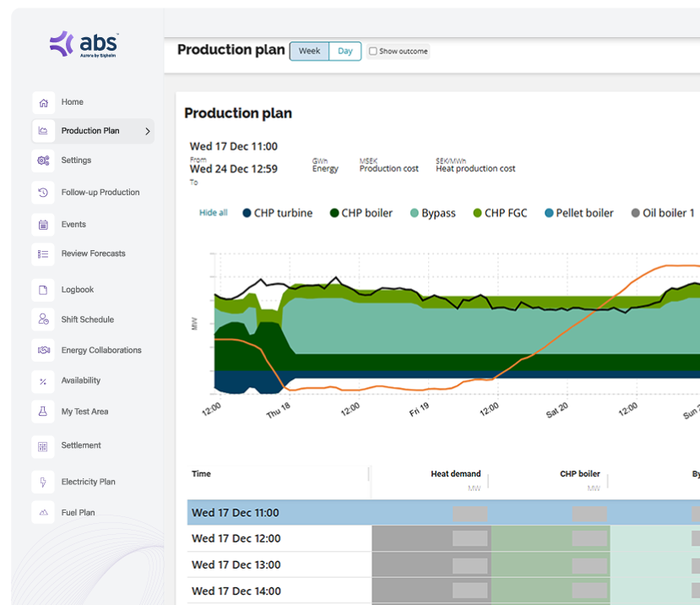Click the Hide all legend link
The height and width of the screenshot is (605, 700).
tap(213, 213)
